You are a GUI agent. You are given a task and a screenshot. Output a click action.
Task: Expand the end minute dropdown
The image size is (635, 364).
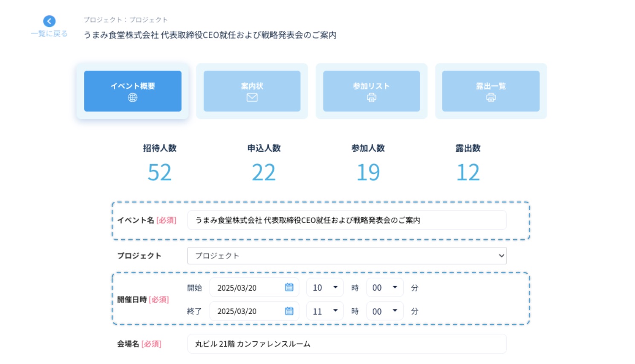[384, 311]
